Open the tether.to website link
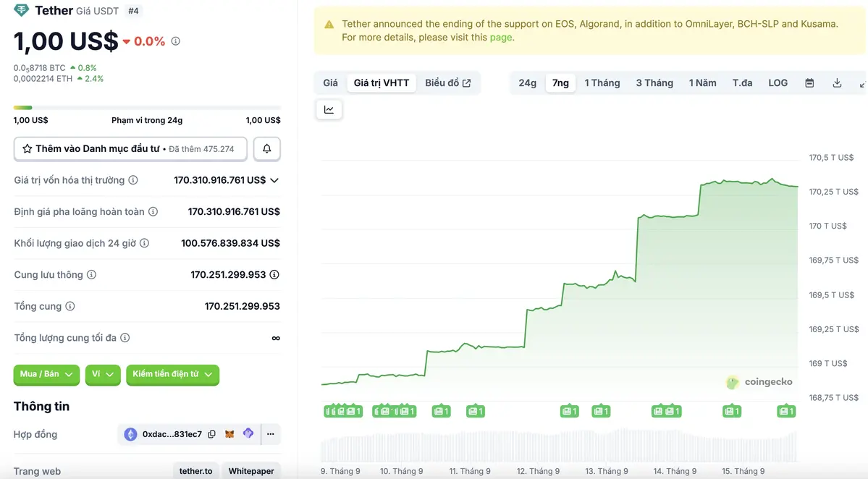 point(196,471)
